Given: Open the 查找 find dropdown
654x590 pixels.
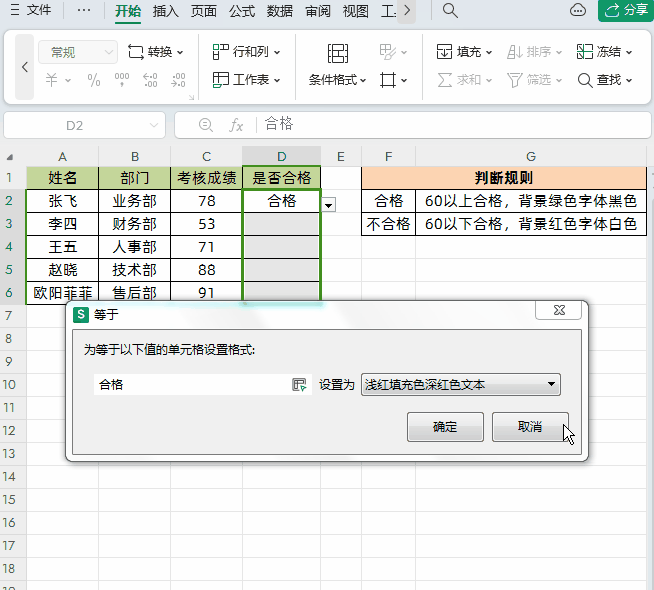Looking at the screenshot, I should (604, 80).
